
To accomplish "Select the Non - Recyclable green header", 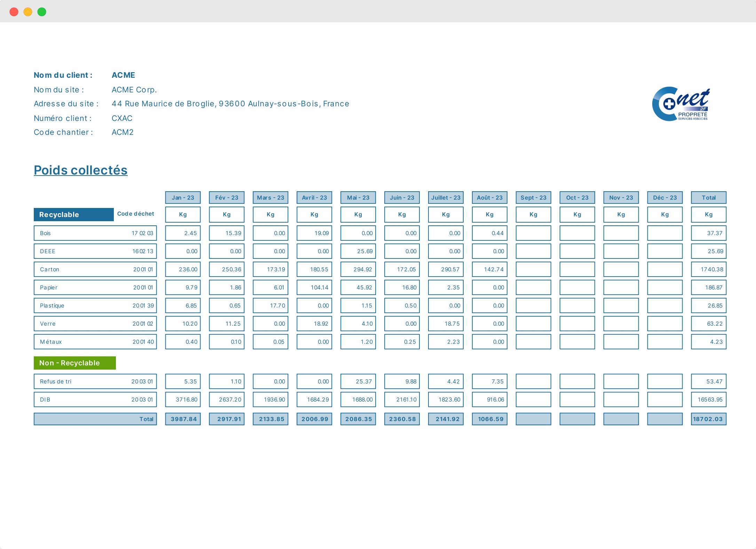I will click(x=74, y=363).
